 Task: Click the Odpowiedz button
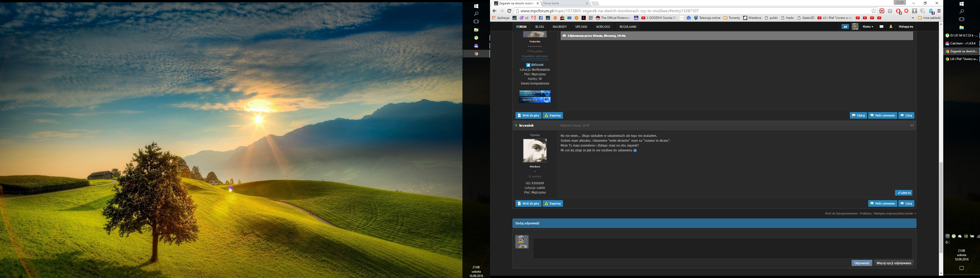[x=862, y=263]
